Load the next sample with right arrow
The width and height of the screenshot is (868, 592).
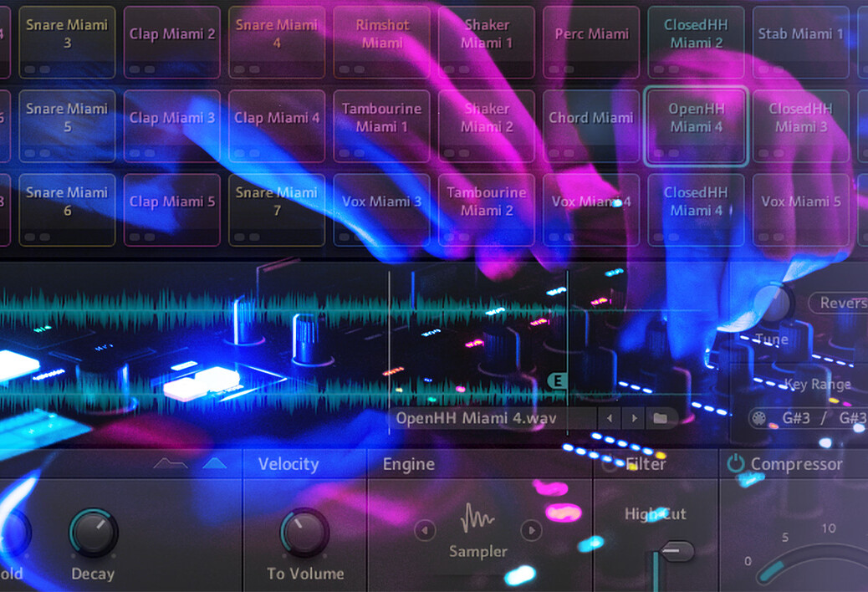coord(635,418)
